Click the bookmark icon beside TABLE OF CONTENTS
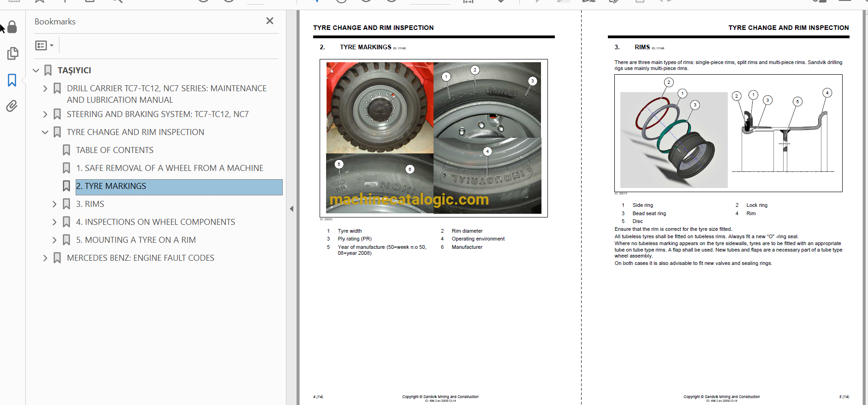868x405 pixels. point(66,150)
